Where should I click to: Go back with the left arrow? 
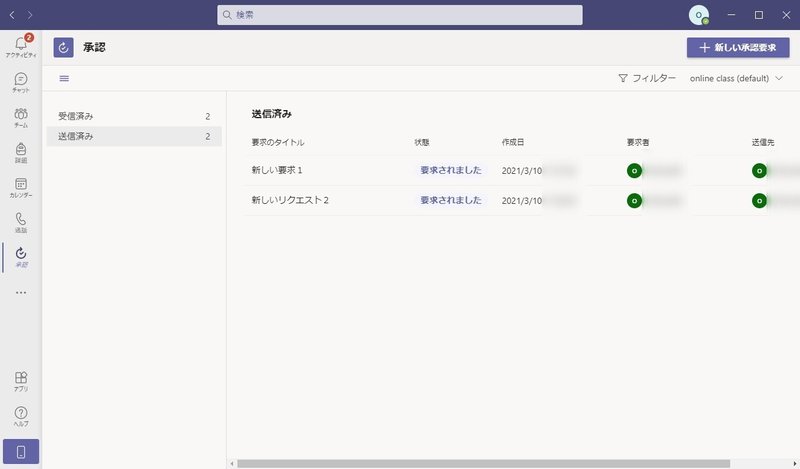click(x=12, y=15)
